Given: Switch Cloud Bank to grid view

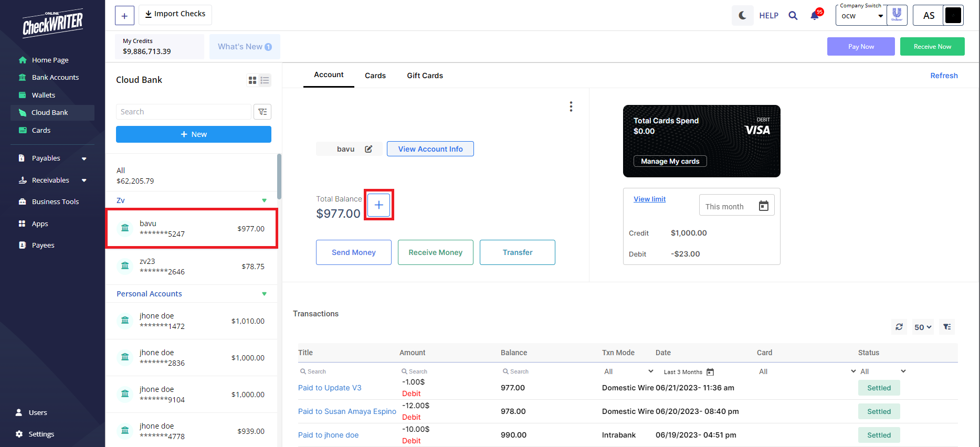Looking at the screenshot, I should (x=252, y=80).
